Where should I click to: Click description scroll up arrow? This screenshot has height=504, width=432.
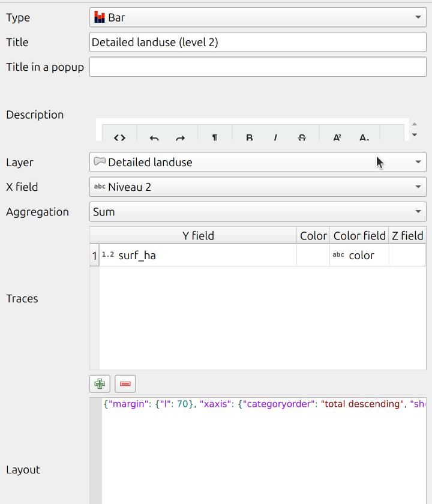click(x=415, y=124)
